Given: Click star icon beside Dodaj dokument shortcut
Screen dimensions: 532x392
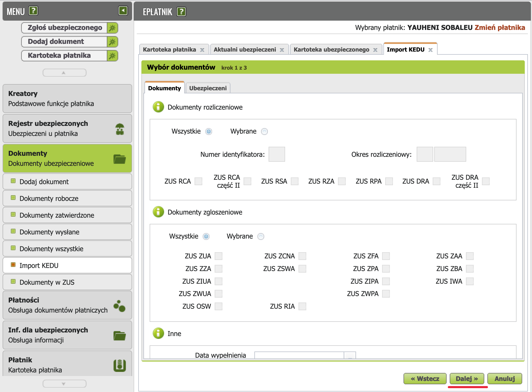Looking at the screenshot, I should pos(112,42).
